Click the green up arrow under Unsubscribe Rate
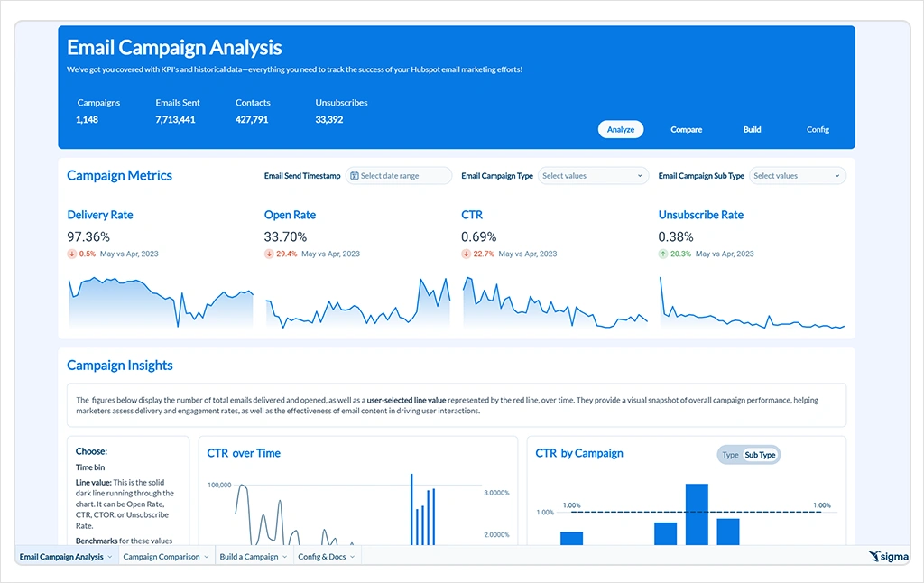Screen dimensions: 924x583 coord(663,254)
